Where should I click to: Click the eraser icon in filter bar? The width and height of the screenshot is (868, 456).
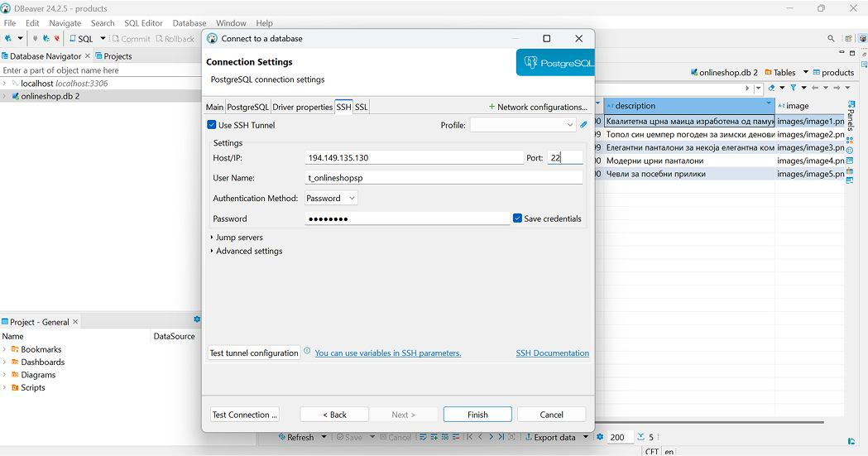pos(772,88)
